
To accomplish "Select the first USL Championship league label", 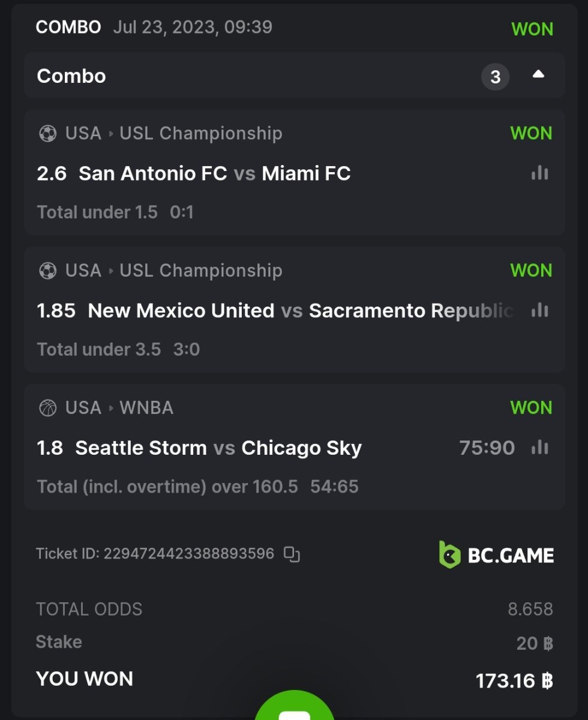I will tap(200, 133).
